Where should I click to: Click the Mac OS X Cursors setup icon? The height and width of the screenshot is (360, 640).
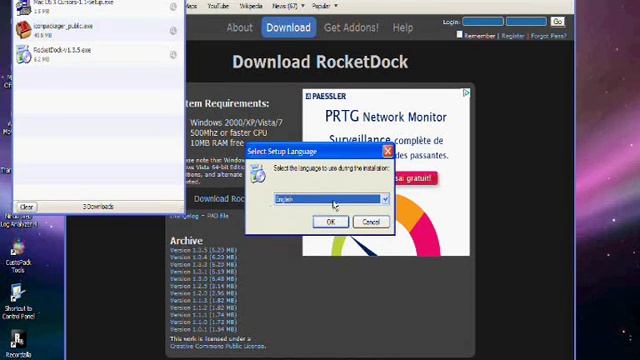point(23,7)
